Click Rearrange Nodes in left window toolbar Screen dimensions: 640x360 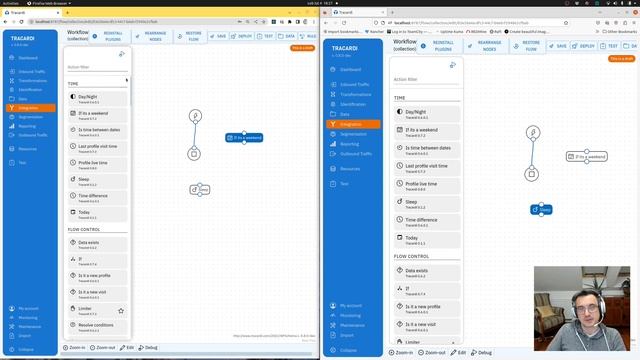pos(152,36)
